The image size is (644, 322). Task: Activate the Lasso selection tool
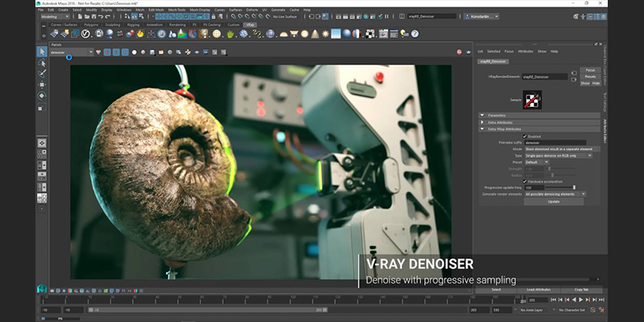[x=42, y=63]
